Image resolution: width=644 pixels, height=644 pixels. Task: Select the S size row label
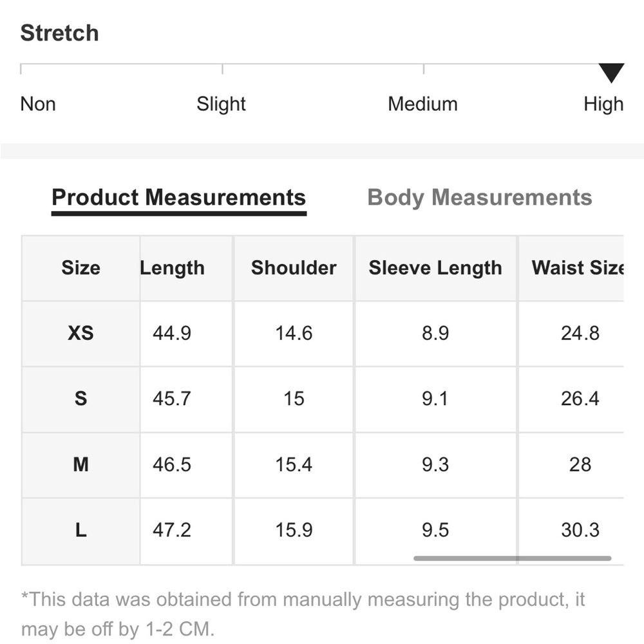pos(80,399)
